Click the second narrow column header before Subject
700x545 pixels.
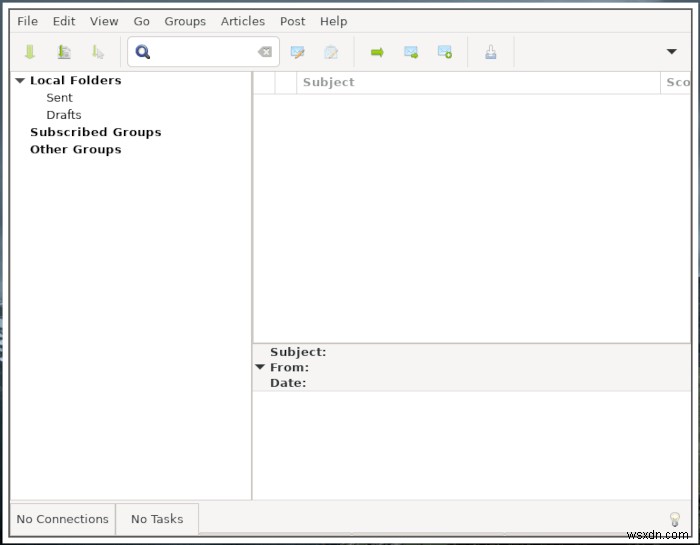[286, 83]
